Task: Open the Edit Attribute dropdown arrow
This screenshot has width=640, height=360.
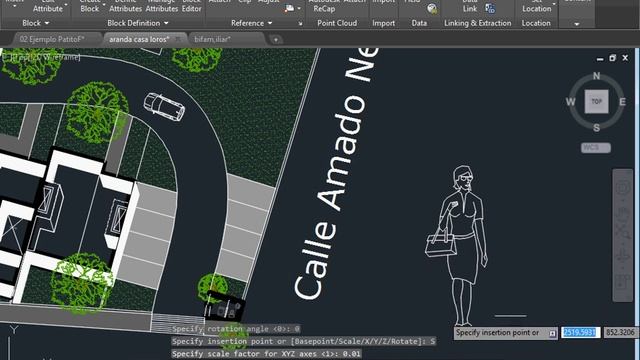Action: [x=66, y=5]
